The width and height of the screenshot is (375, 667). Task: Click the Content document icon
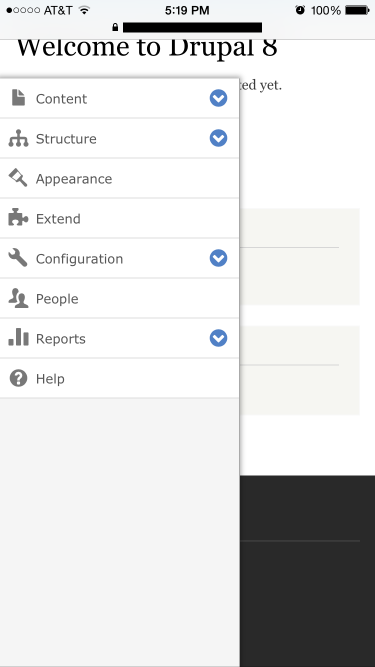point(18,98)
